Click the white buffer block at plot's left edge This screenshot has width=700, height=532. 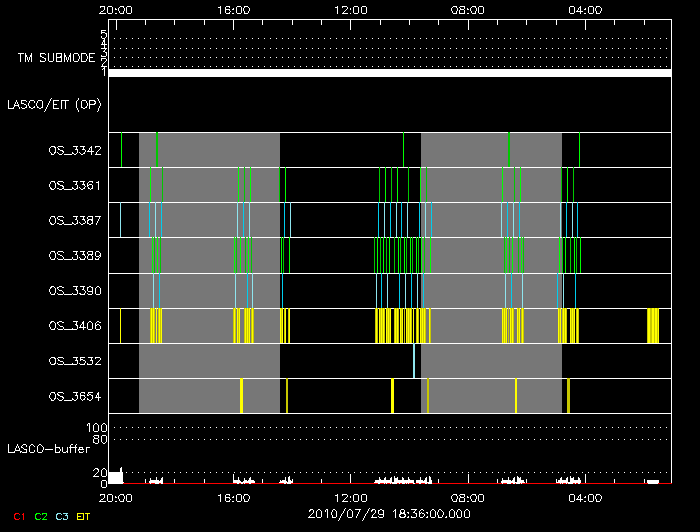115,477
